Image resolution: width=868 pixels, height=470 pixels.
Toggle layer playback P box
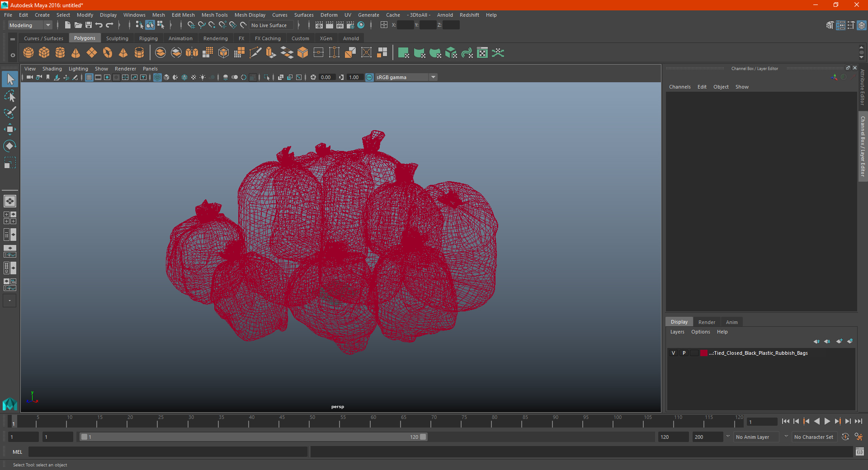684,353
